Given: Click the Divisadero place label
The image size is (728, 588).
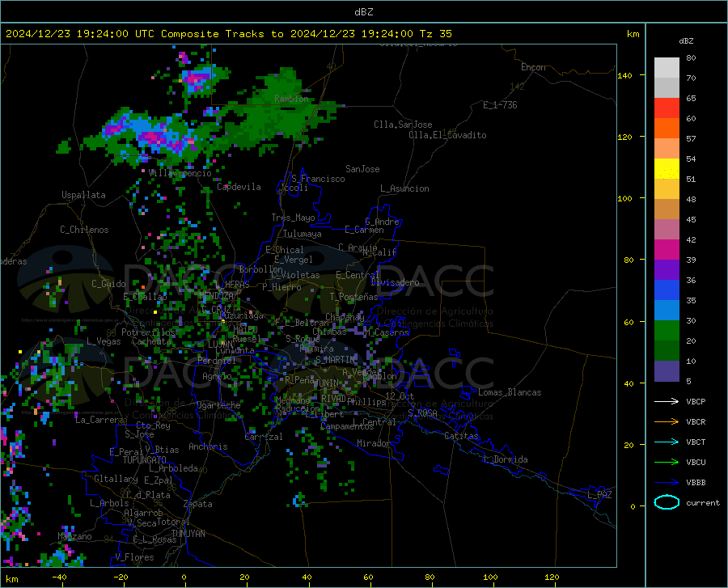Looking at the screenshot, I should 395,282.
